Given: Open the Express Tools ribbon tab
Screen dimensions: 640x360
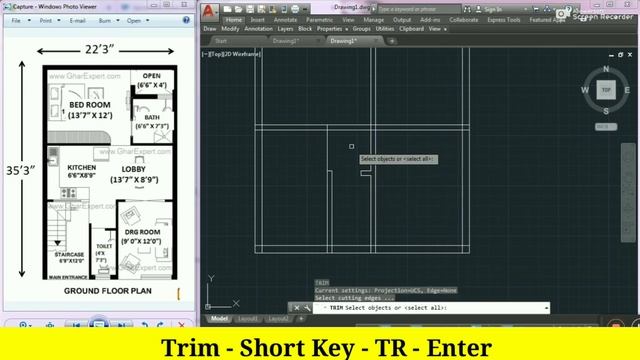Looking at the screenshot, I should [504, 20].
